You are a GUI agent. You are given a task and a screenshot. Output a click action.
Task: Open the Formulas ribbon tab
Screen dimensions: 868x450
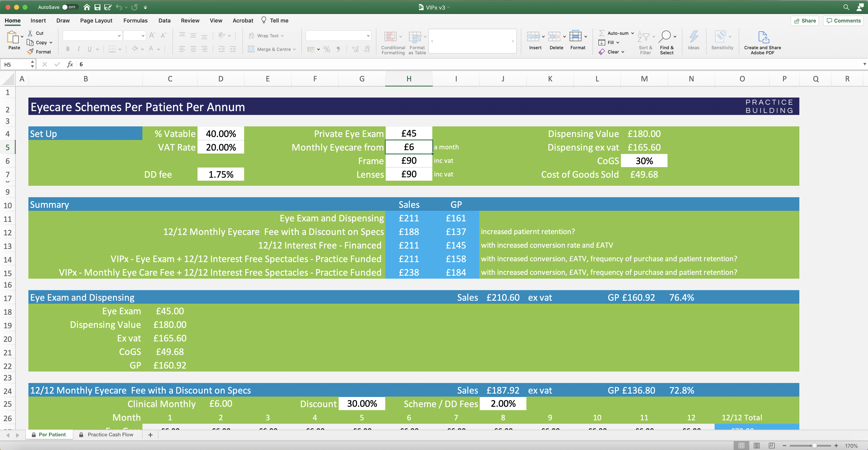[135, 21]
